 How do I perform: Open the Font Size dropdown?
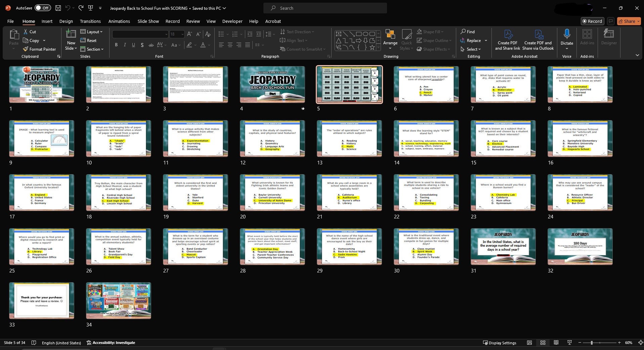(182, 34)
